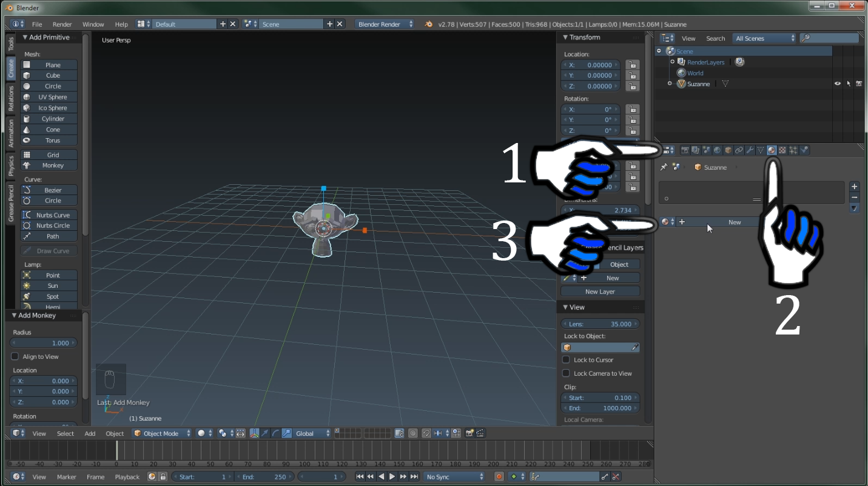
Task: Remove material slot with minus icon
Action: point(855,198)
